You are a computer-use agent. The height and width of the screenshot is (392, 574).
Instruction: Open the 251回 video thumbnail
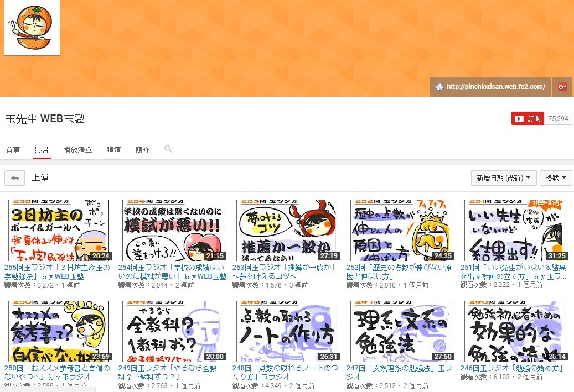pos(514,231)
